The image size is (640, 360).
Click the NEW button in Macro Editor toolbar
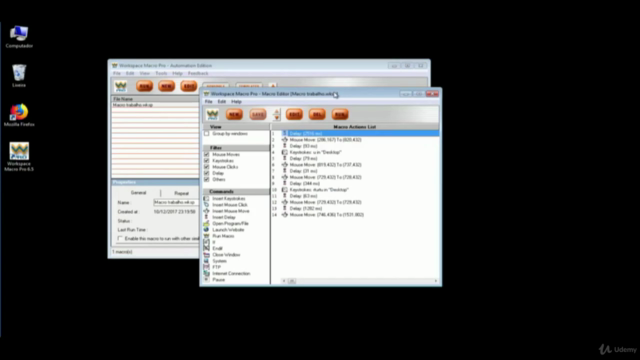pyautogui.click(x=234, y=115)
